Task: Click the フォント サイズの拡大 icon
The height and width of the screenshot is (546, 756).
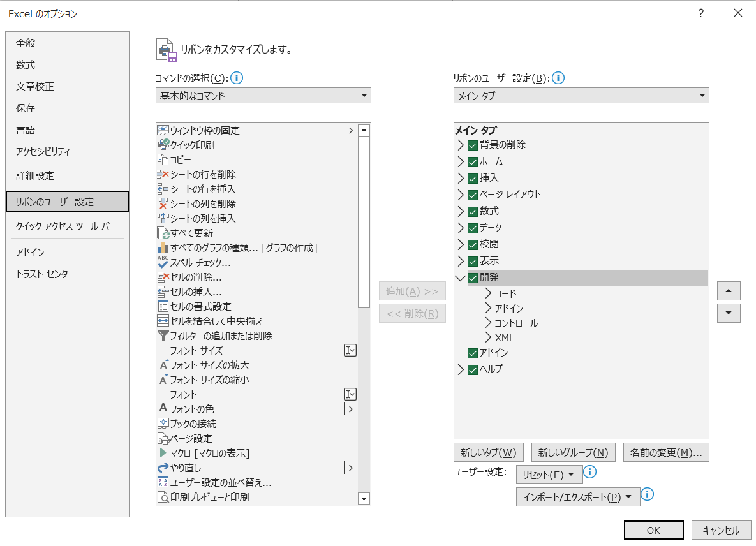Action: pos(163,365)
